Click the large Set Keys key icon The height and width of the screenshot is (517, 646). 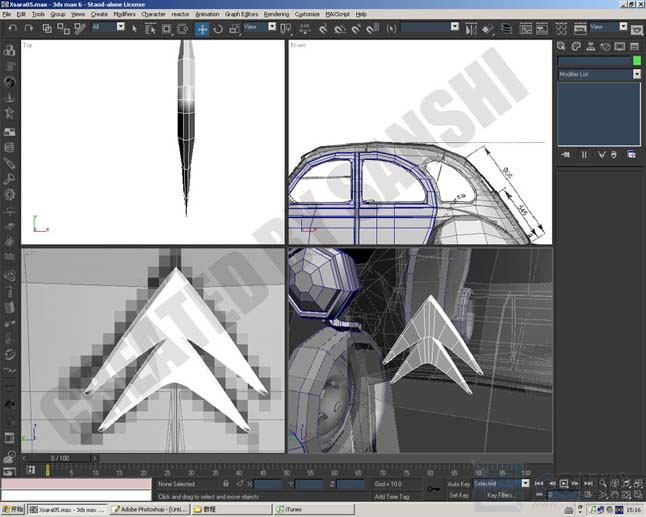pos(434,489)
